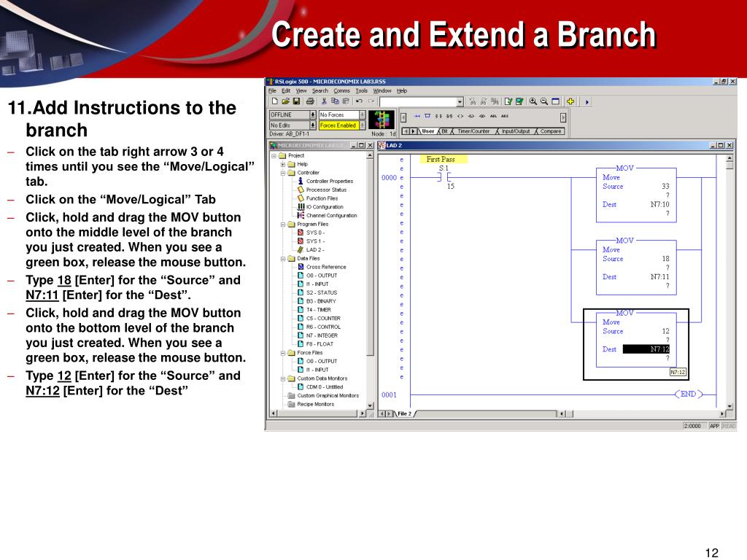Click the Save file toolbar icon

coord(297,101)
